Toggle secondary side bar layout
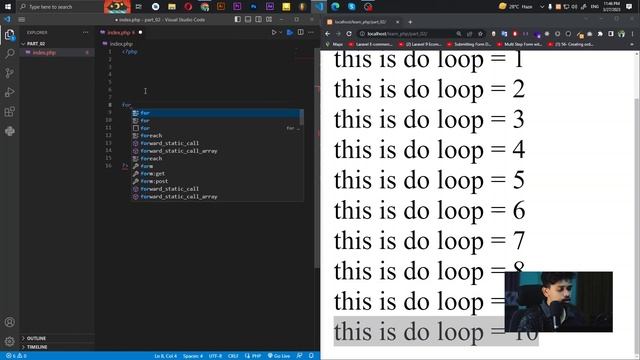This screenshot has height=360, width=640. (x=258, y=20)
